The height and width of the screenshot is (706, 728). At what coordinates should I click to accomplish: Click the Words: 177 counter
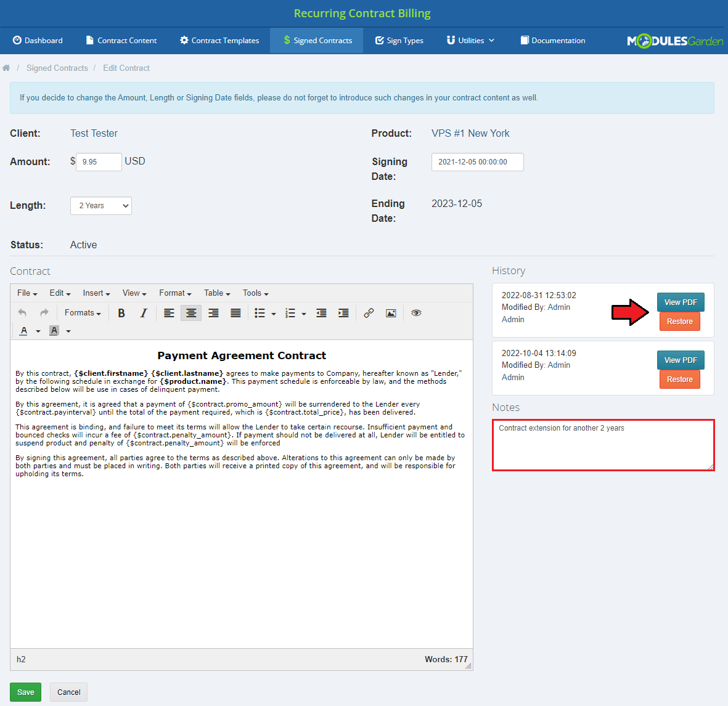(446, 660)
